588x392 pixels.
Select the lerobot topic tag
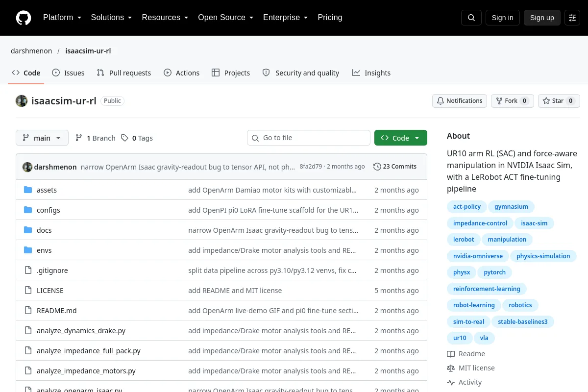[464, 240]
